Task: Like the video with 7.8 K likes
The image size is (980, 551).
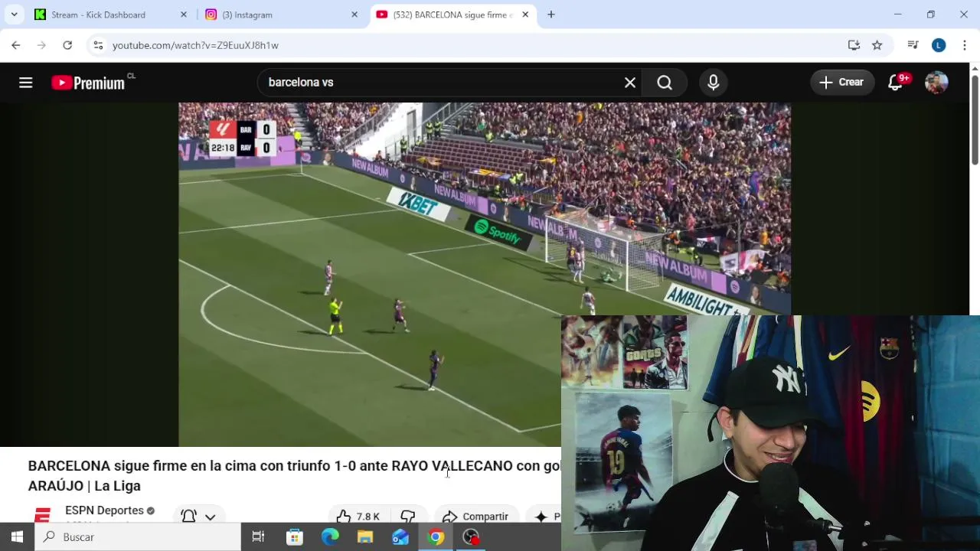Action: (358, 516)
